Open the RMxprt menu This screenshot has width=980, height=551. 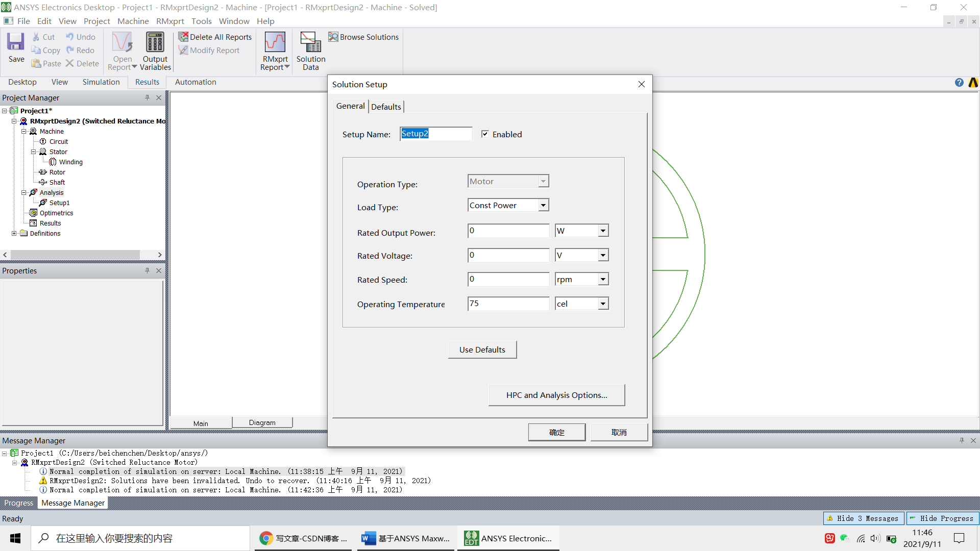point(170,21)
